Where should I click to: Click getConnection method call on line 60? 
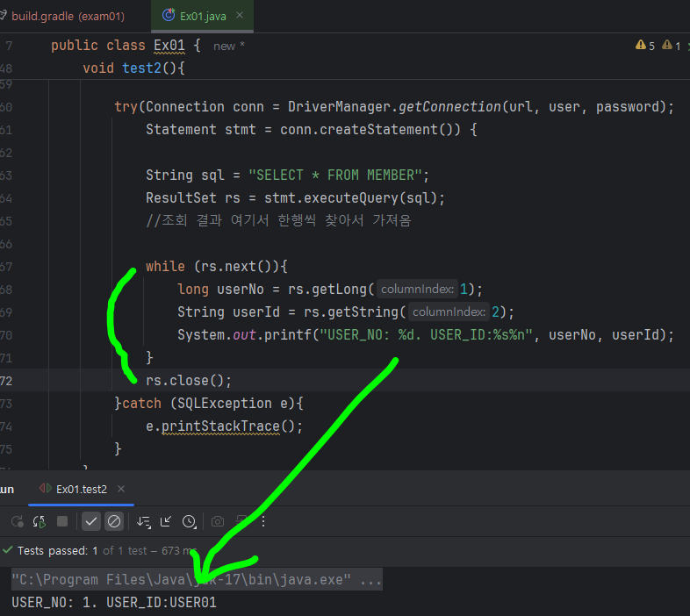(449, 107)
